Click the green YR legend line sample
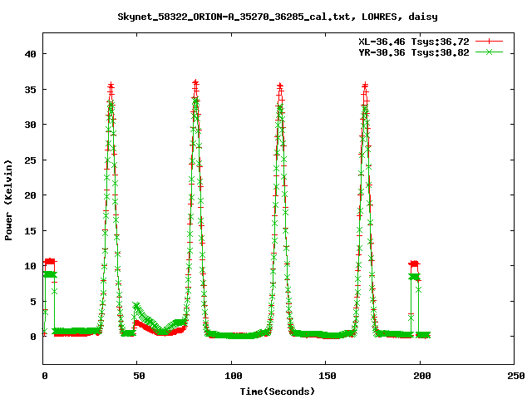532x399 pixels. pos(489,52)
